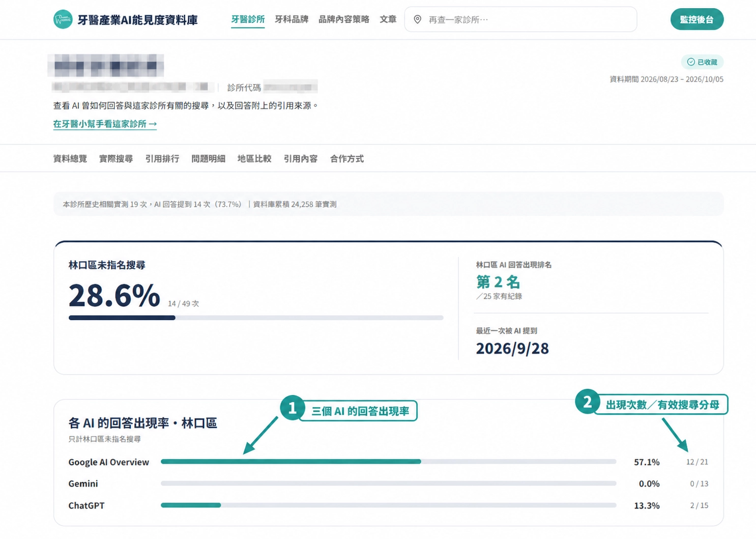756x539 pixels.
Task: Click the 57.1% value
Action: (647, 462)
